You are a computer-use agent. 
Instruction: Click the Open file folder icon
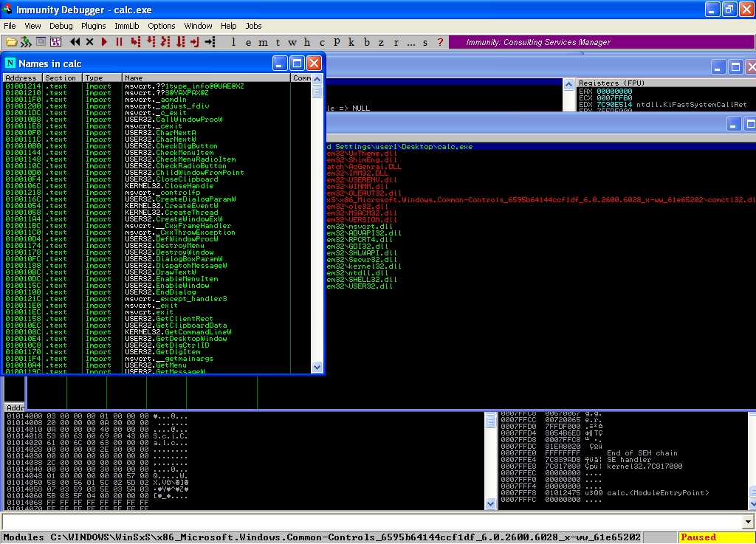pyautogui.click(x=10, y=42)
